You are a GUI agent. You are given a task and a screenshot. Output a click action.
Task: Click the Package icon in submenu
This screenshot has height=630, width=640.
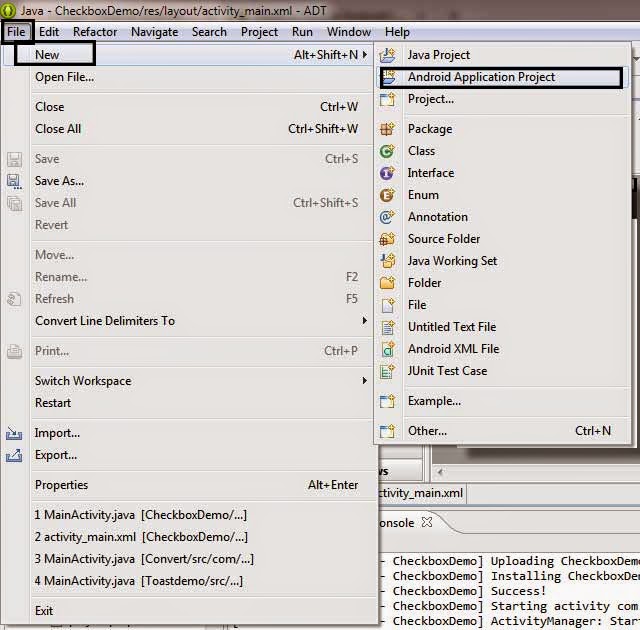[387, 129]
